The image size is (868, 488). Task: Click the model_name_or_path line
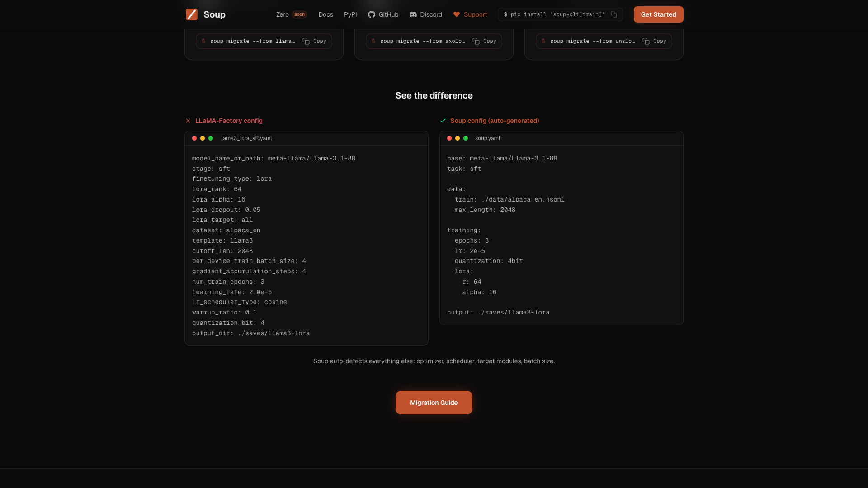274,159
